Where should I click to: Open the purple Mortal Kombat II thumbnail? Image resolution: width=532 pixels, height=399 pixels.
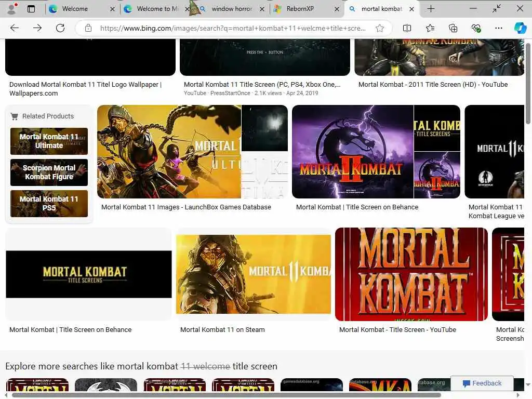point(353,152)
